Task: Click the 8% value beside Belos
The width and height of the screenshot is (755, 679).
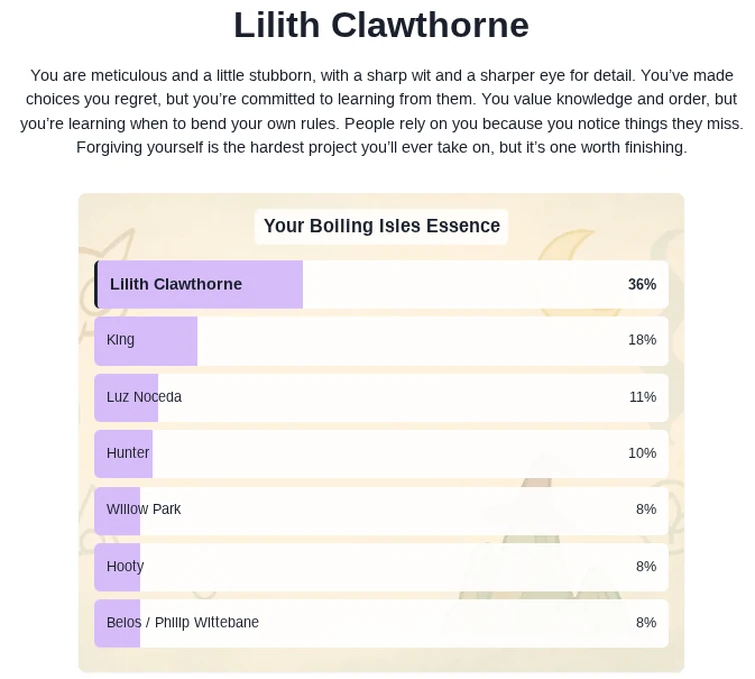Action: pyautogui.click(x=646, y=622)
